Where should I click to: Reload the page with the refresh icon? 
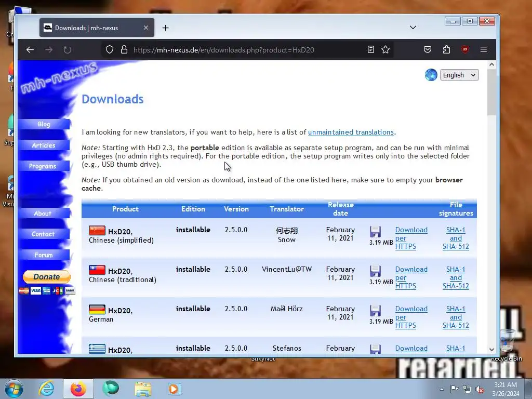tap(68, 50)
